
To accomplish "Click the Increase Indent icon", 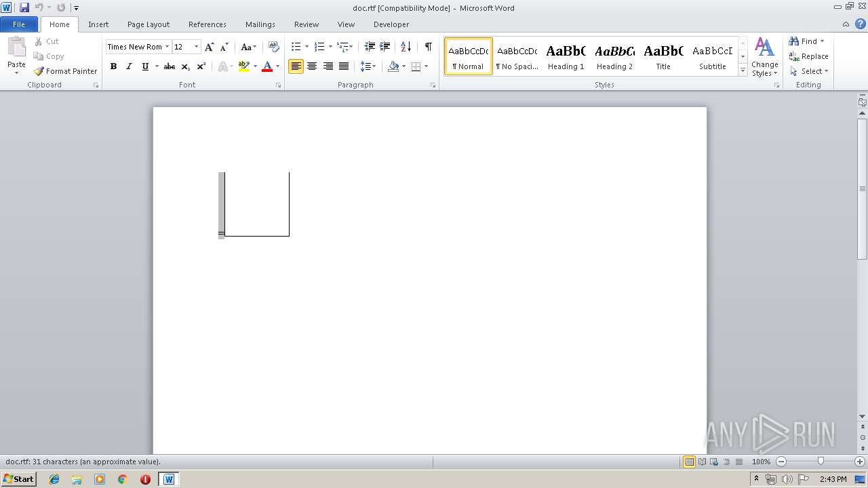I will pyautogui.click(x=385, y=47).
